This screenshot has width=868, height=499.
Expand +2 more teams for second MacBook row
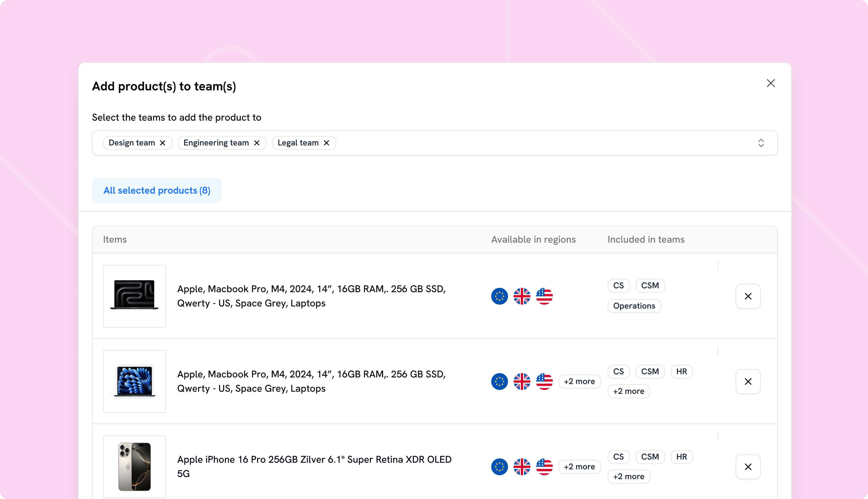coord(629,391)
